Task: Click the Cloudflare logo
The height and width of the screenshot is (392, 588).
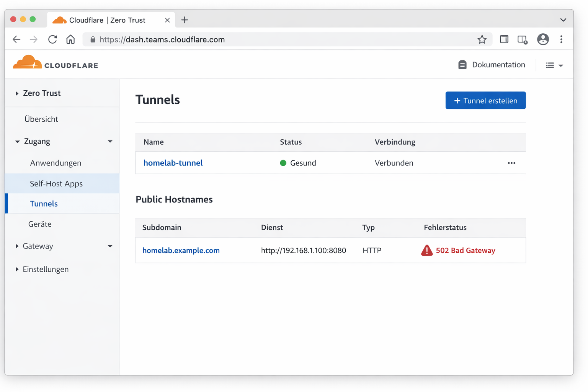Action: tap(56, 63)
